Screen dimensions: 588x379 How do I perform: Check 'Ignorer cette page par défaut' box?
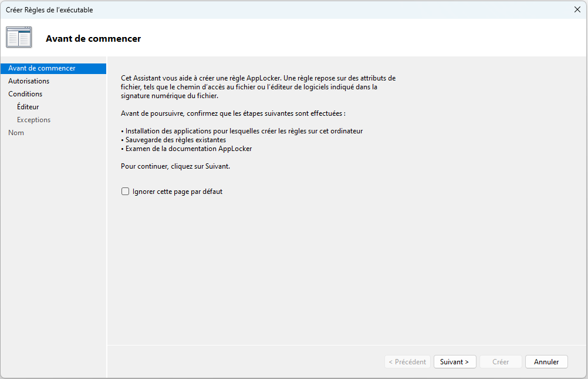click(x=125, y=192)
